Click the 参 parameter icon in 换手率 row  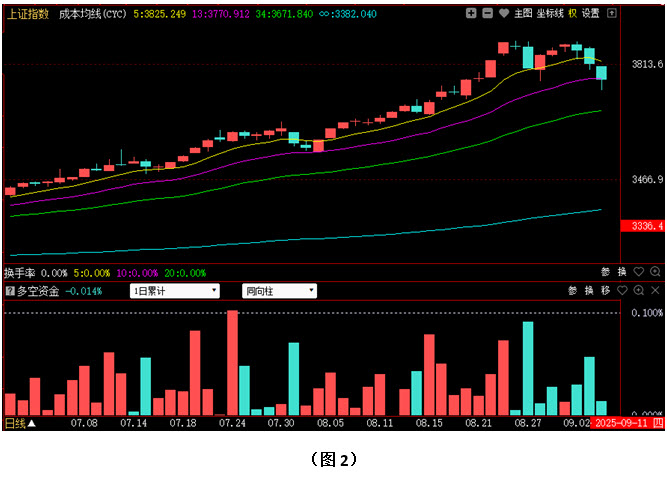tap(605, 271)
